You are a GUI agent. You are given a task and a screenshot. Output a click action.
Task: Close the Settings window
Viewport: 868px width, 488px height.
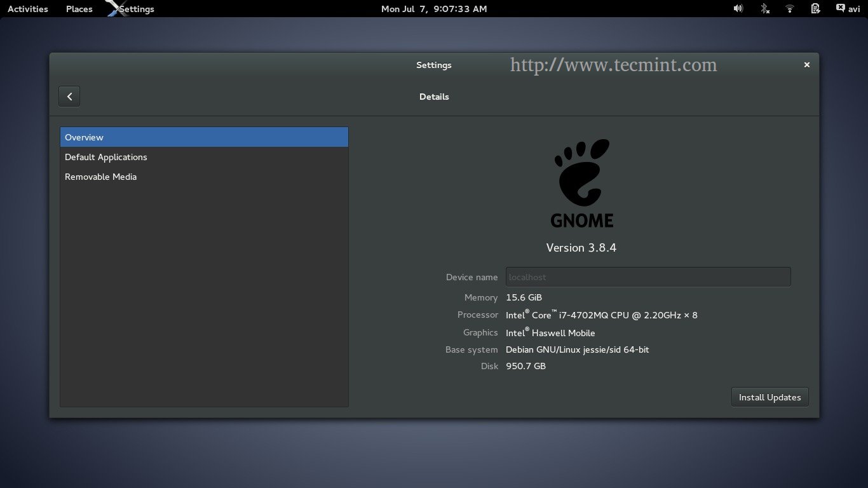[x=807, y=65]
